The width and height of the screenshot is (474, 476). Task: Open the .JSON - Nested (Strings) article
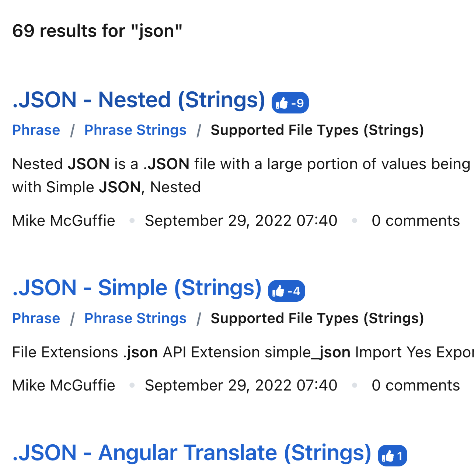[139, 100]
